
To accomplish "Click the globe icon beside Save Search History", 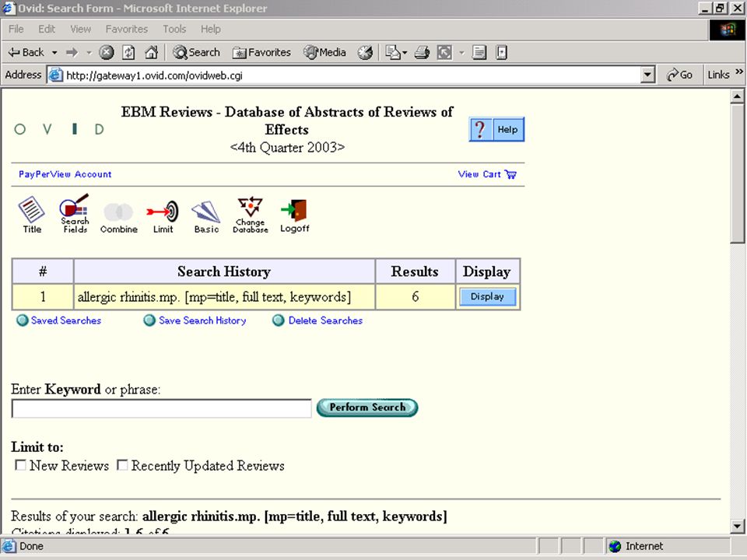I will (x=149, y=320).
